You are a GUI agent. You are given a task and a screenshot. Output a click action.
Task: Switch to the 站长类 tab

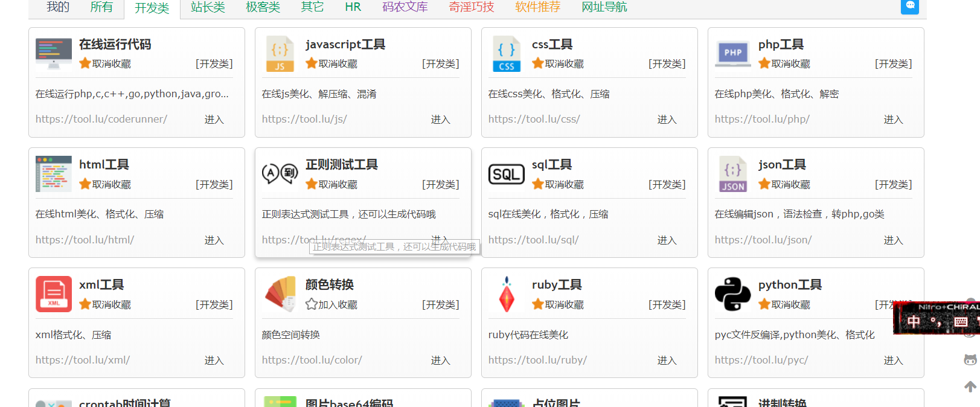click(x=208, y=7)
